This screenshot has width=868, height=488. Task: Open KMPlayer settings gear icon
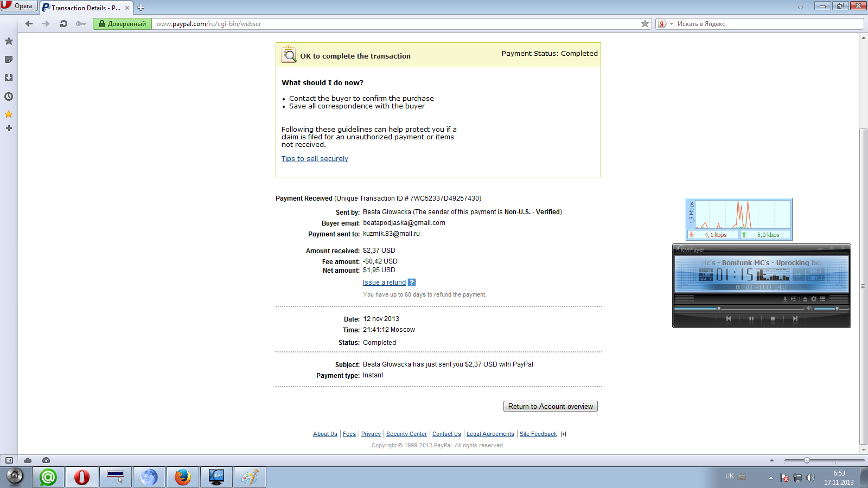[x=814, y=299]
